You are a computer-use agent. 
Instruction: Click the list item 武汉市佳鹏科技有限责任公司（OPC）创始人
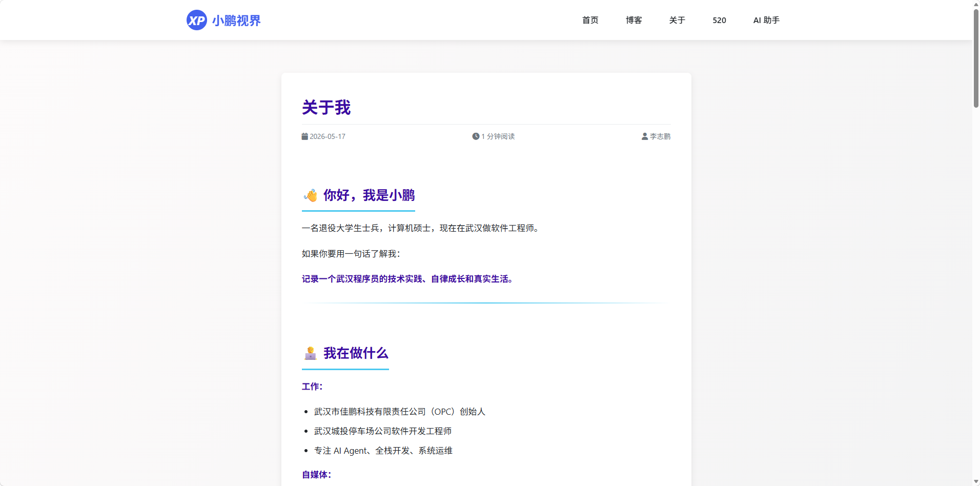(x=400, y=412)
